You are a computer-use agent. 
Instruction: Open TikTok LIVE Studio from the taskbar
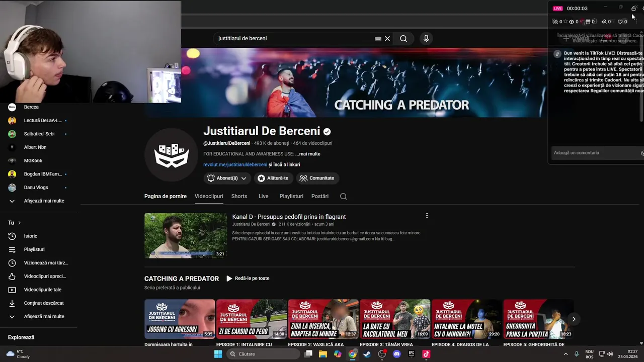(426, 354)
